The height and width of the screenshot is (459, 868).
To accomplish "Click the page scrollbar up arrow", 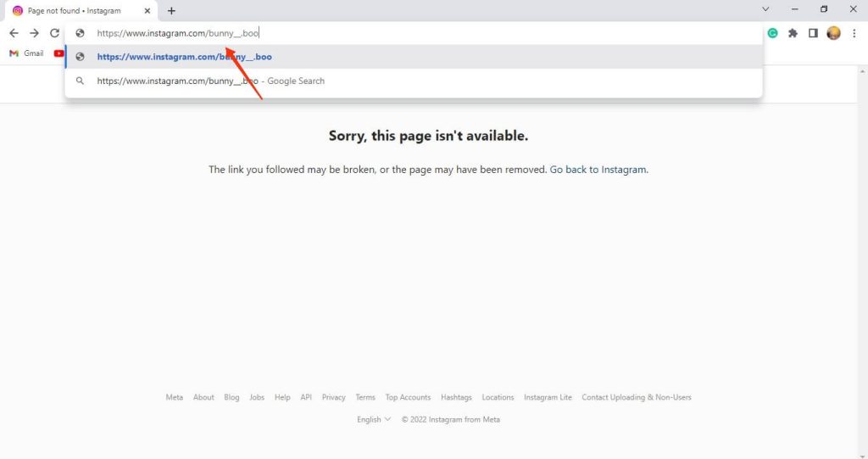I will pyautogui.click(x=862, y=71).
